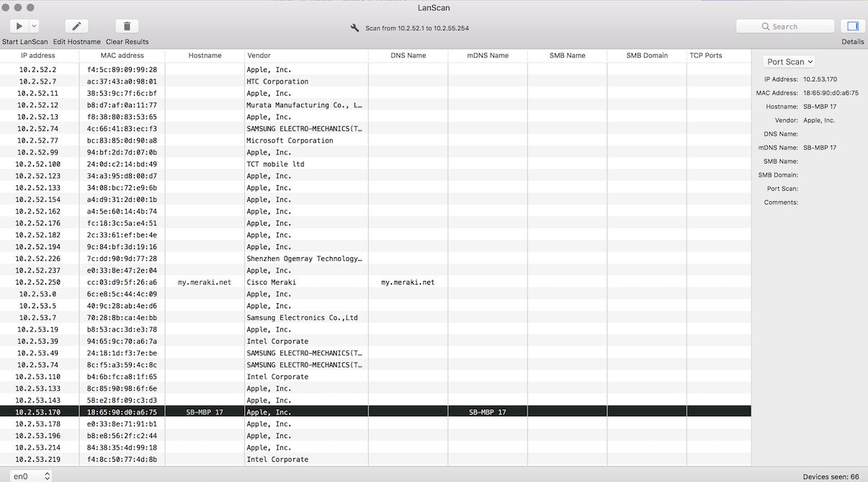Viewport: 868px width, 482px height.
Task: Click MAC address 94:65:9c:70:a6:7a
Action: click(122, 342)
